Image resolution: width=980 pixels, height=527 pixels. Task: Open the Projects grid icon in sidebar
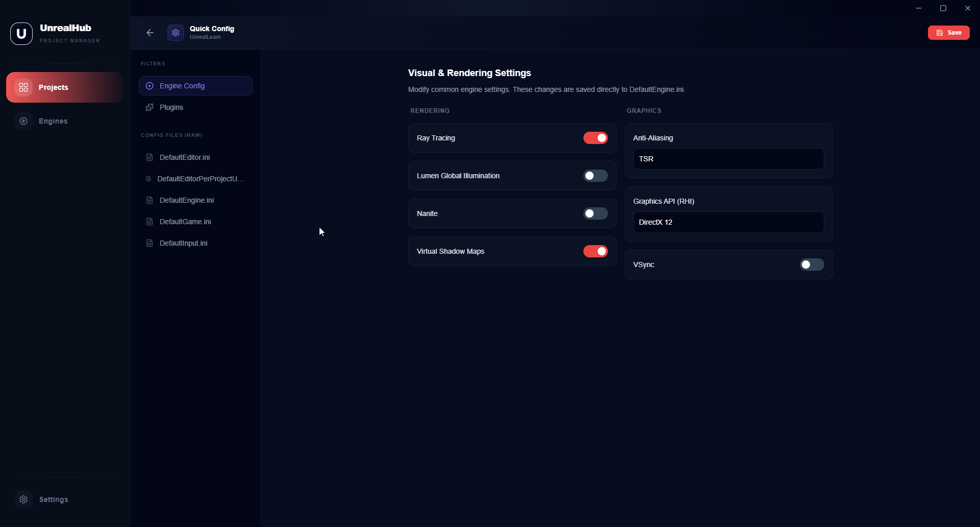(x=23, y=87)
